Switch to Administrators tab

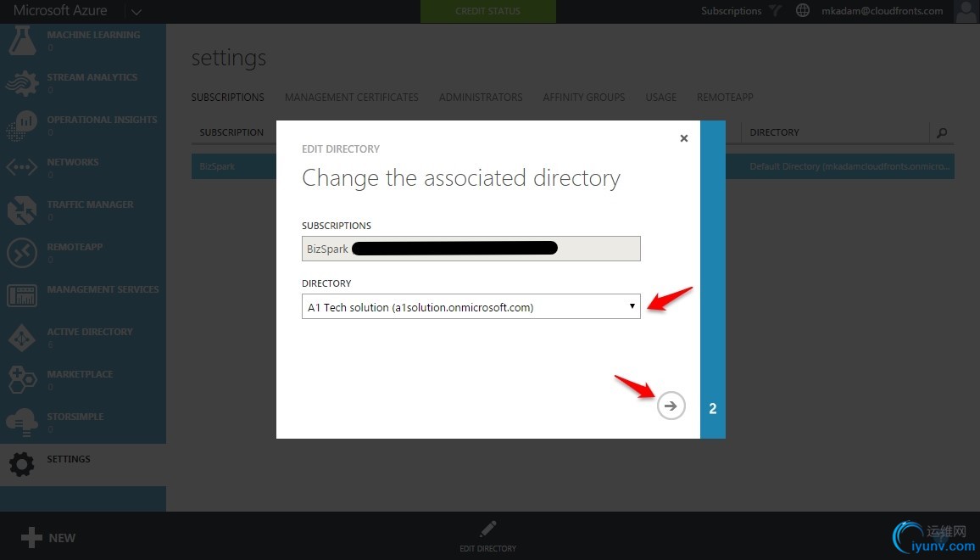(481, 97)
